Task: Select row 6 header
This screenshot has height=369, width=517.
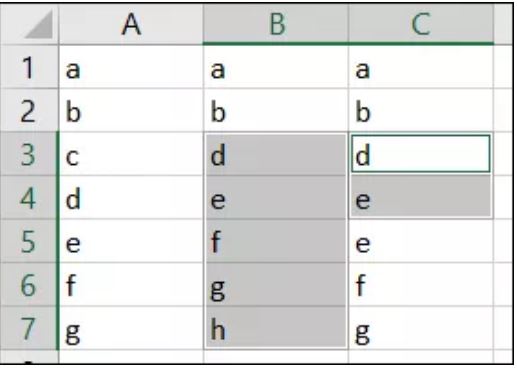Action: 29,284
